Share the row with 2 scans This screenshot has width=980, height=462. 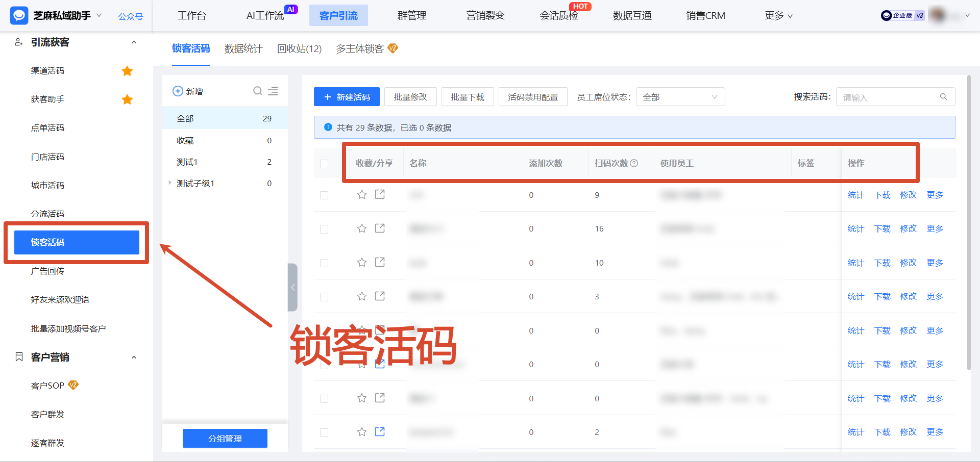tap(380, 431)
